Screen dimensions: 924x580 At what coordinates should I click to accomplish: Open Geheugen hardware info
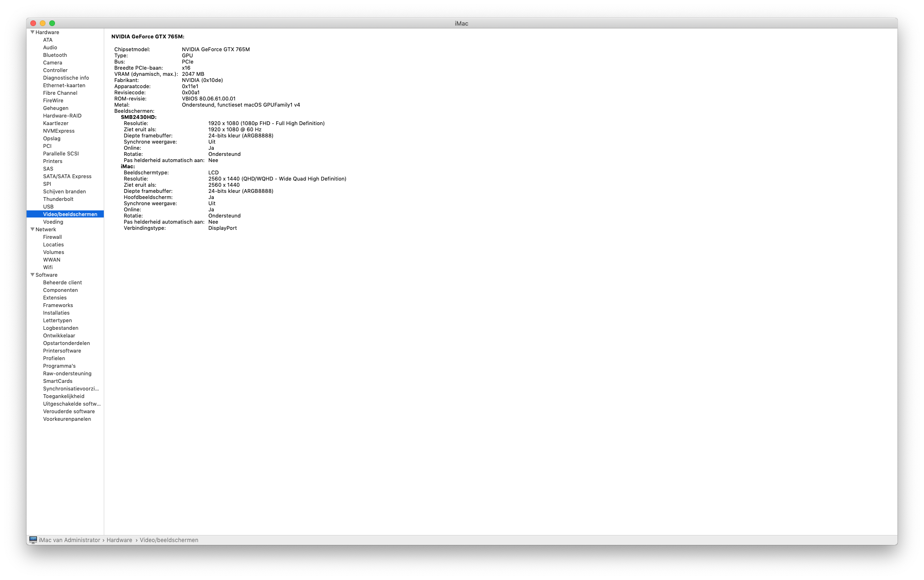pos(56,108)
